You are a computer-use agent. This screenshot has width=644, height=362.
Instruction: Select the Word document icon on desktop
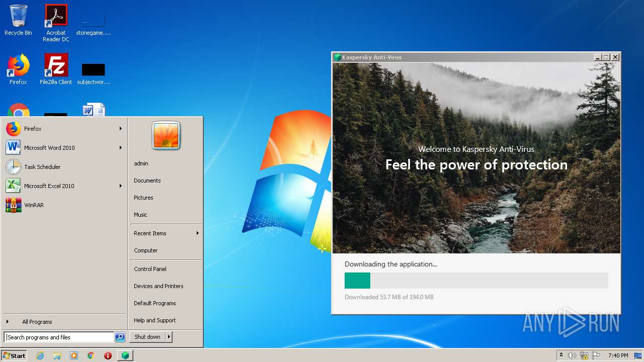[x=94, y=110]
